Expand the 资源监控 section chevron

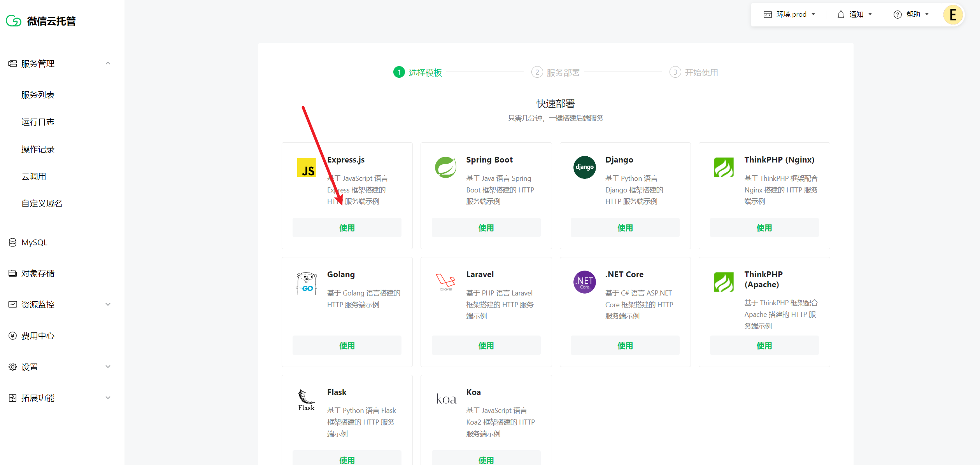pyautogui.click(x=108, y=304)
